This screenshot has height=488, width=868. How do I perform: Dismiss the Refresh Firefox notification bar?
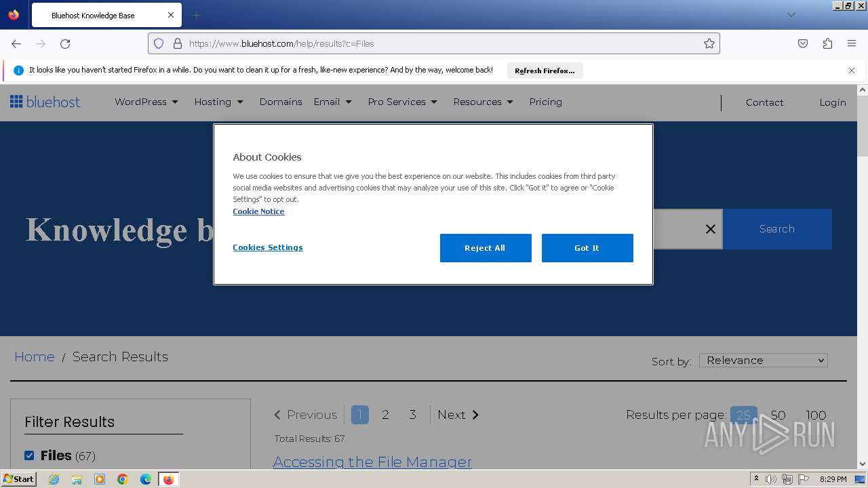[852, 70]
